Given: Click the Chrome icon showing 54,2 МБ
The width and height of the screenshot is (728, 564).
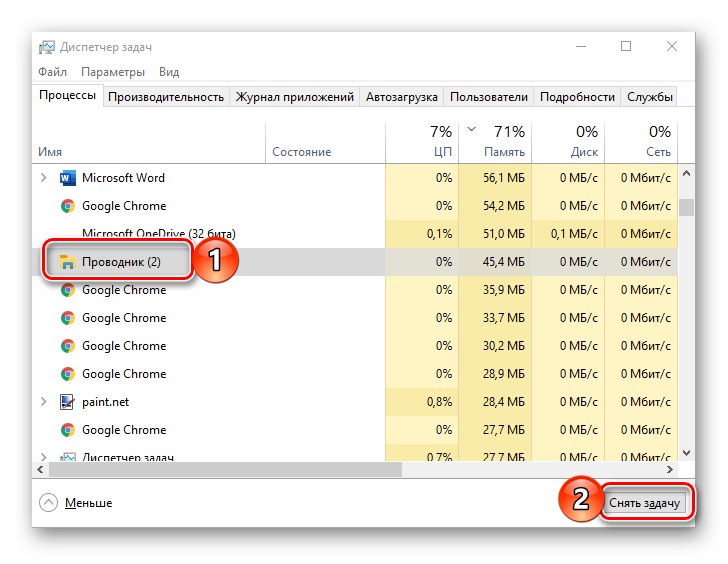Looking at the screenshot, I should (68, 206).
